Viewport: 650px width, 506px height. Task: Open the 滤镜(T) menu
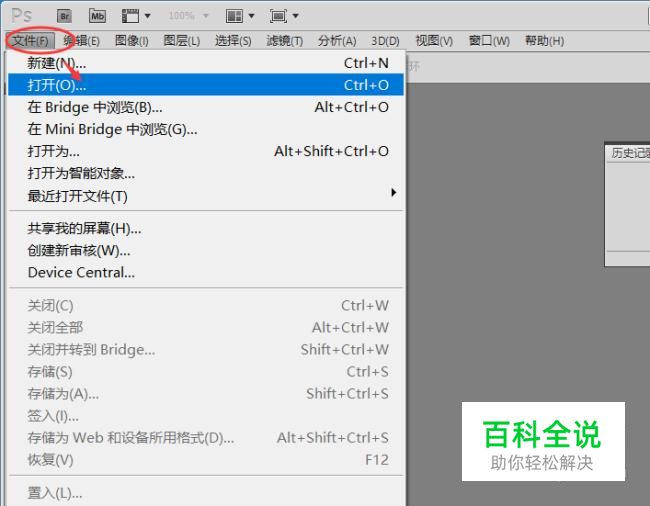[284, 41]
